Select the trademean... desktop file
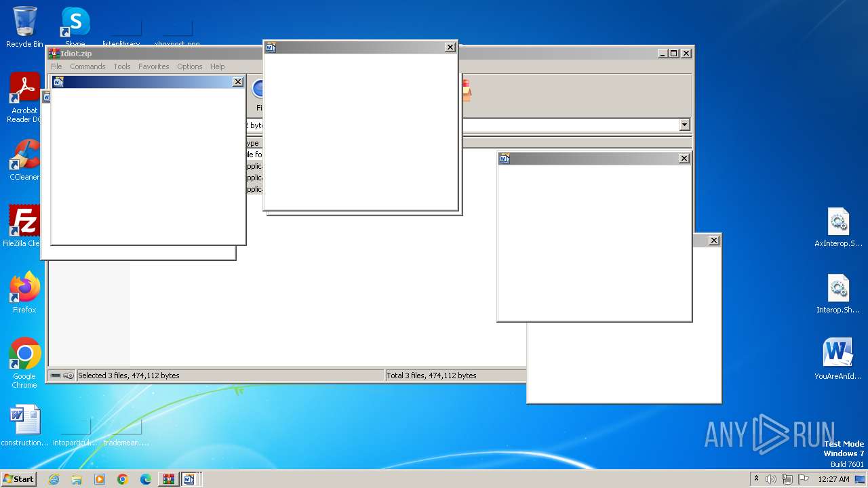This screenshot has width=868, height=488. [x=126, y=432]
